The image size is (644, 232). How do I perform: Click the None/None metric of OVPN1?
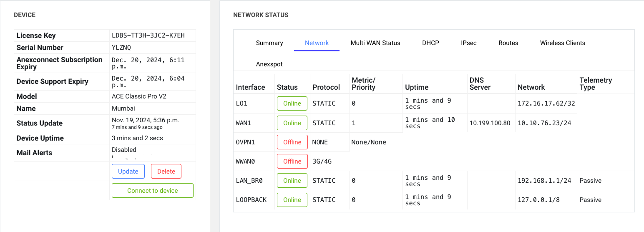click(x=369, y=142)
